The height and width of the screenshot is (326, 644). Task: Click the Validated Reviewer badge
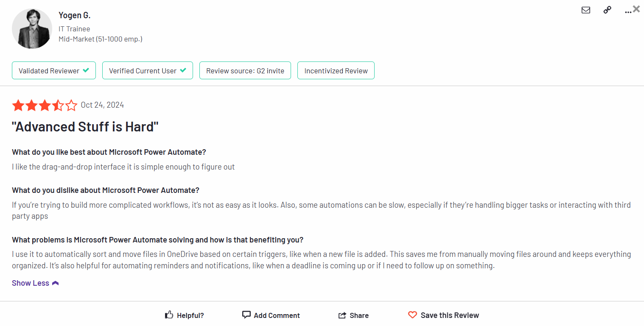[x=54, y=70]
